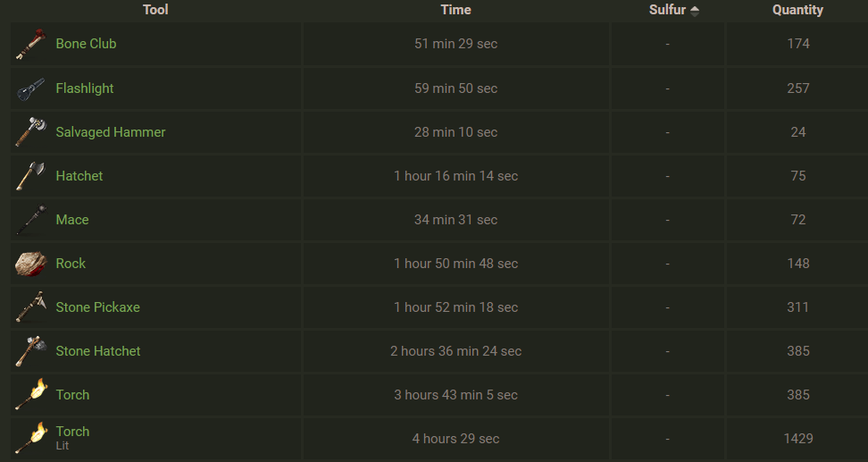Open the Torch Lit link
Image resolution: width=868 pixels, height=462 pixels.
tap(72, 437)
